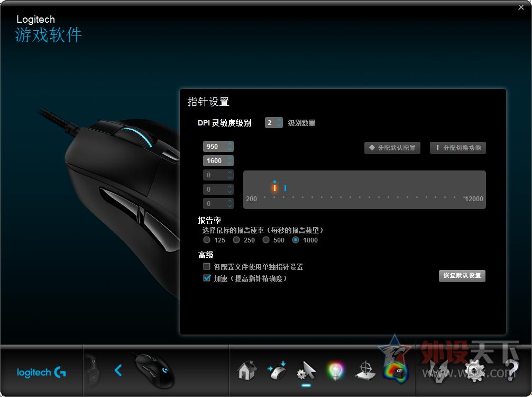The height and width of the screenshot is (397, 532).
Task: Click the blue back arrow in device bar
Action: [x=118, y=371]
